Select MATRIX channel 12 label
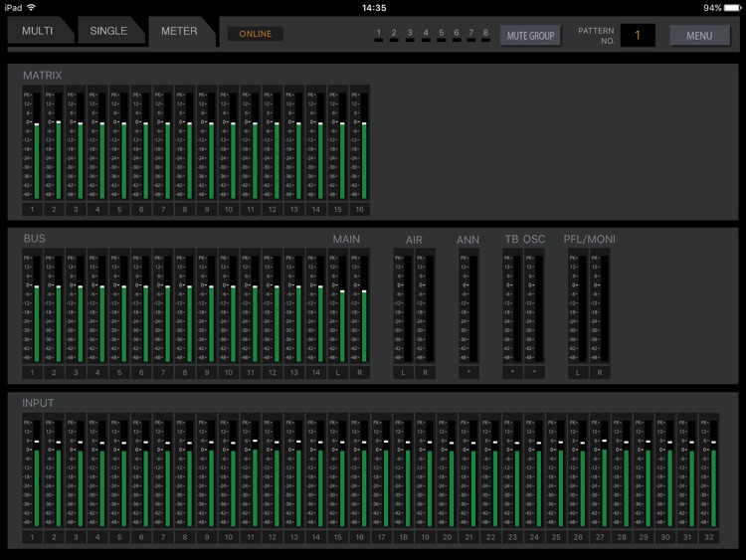Image resolution: width=746 pixels, height=560 pixels. point(273,209)
